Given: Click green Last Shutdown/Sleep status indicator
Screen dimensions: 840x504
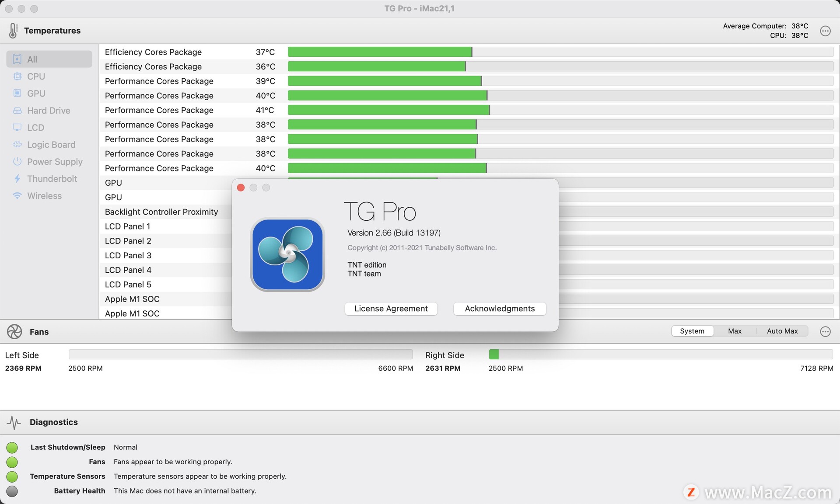Looking at the screenshot, I should (12, 447).
